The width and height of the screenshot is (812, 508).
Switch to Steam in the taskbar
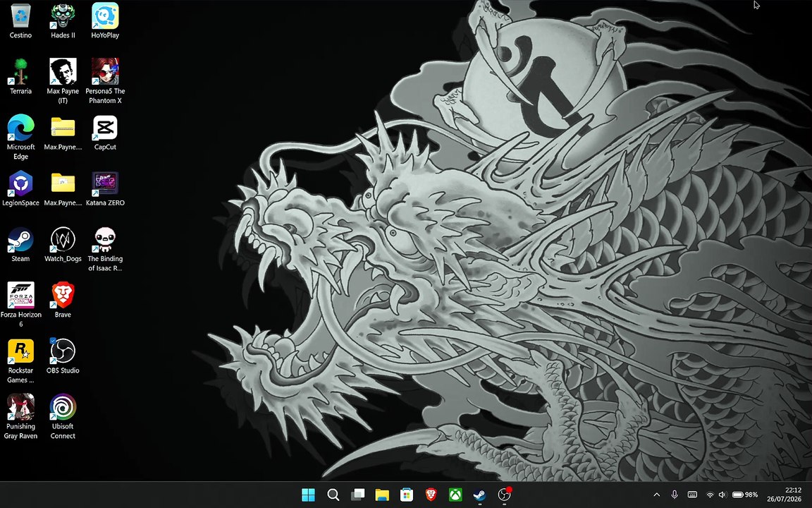479,495
